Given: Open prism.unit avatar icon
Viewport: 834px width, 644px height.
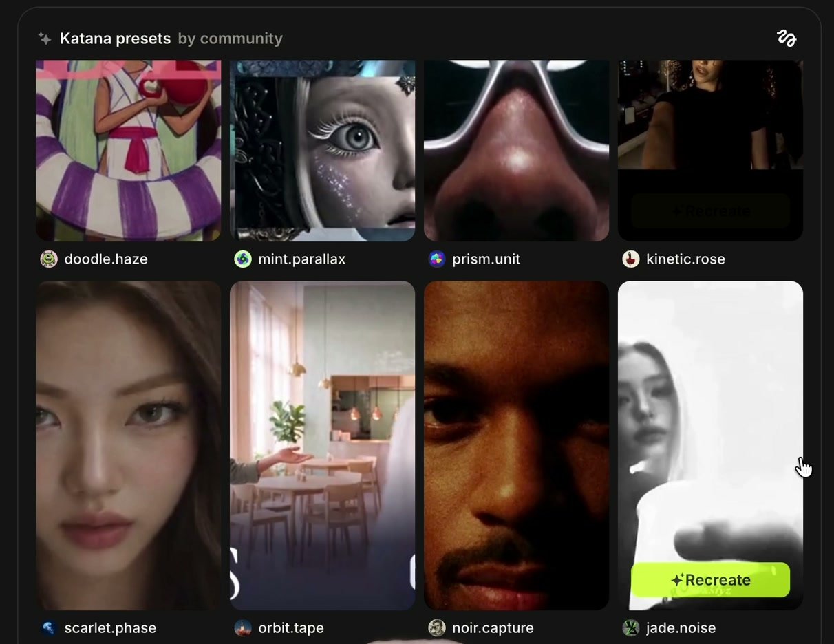Looking at the screenshot, I should [437, 259].
